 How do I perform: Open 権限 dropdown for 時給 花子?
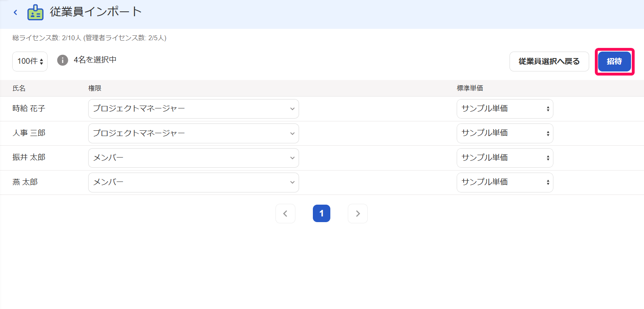pos(193,109)
